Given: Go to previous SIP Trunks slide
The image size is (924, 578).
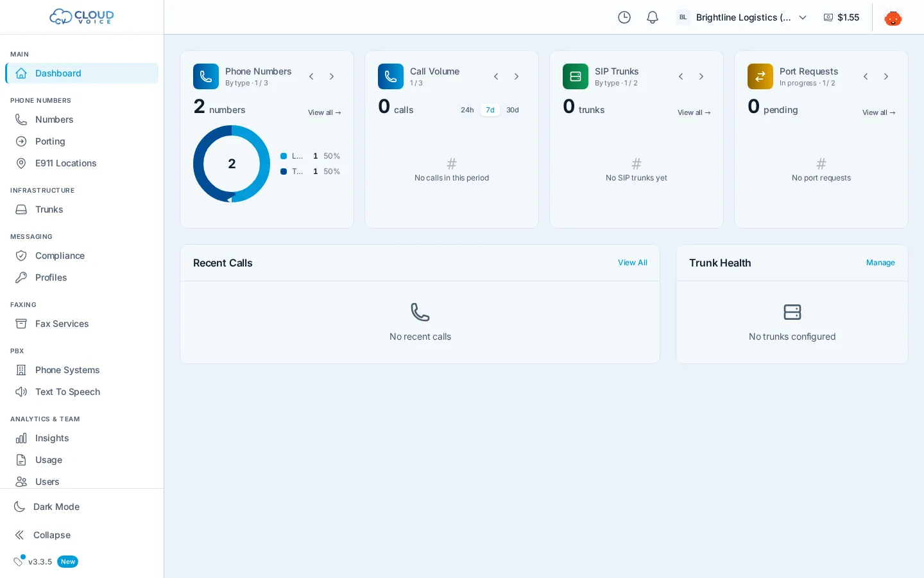Looking at the screenshot, I should (681, 76).
